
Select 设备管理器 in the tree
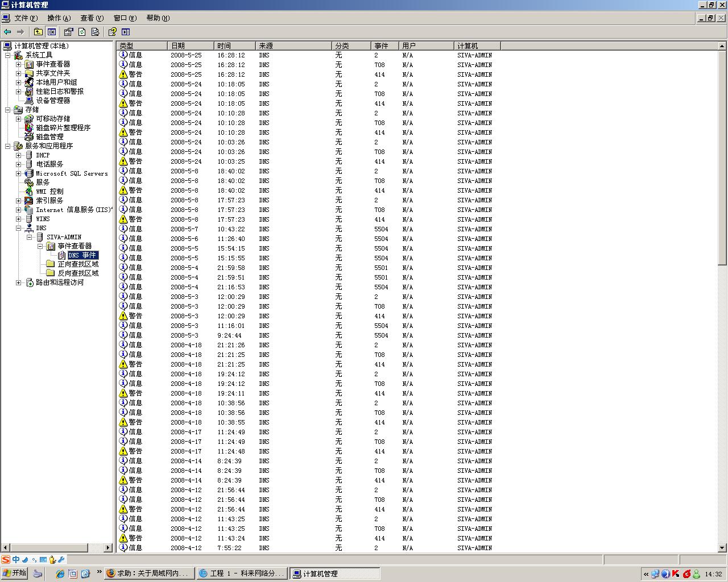pyautogui.click(x=53, y=101)
